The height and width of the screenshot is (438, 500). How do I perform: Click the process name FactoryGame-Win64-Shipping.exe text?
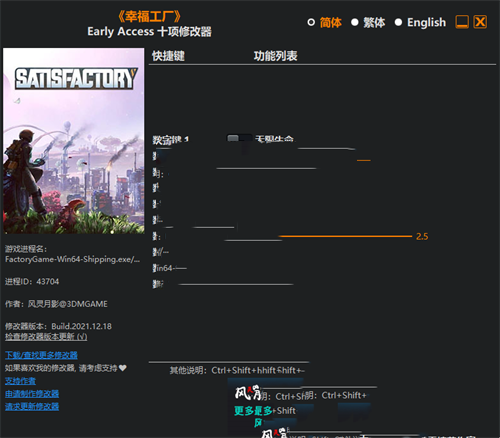pyautogui.click(x=72, y=259)
